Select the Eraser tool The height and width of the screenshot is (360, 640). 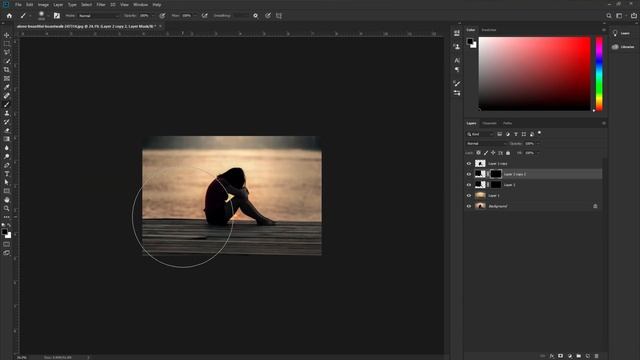tap(7, 131)
